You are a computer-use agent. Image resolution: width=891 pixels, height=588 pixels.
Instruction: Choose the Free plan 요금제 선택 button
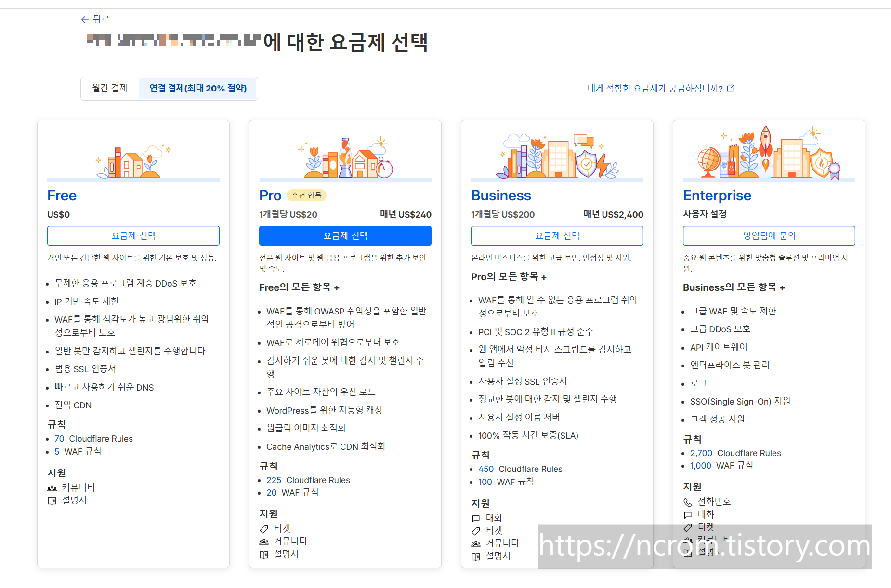coord(133,235)
